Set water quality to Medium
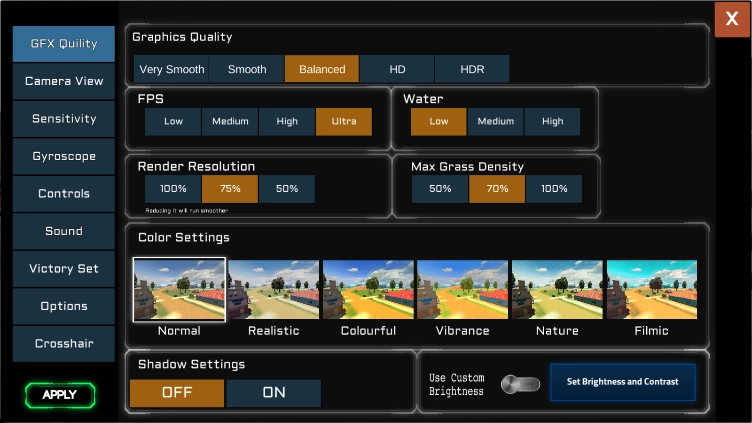This screenshot has width=752, height=423. pyautogui.click(x=496, y=122)
